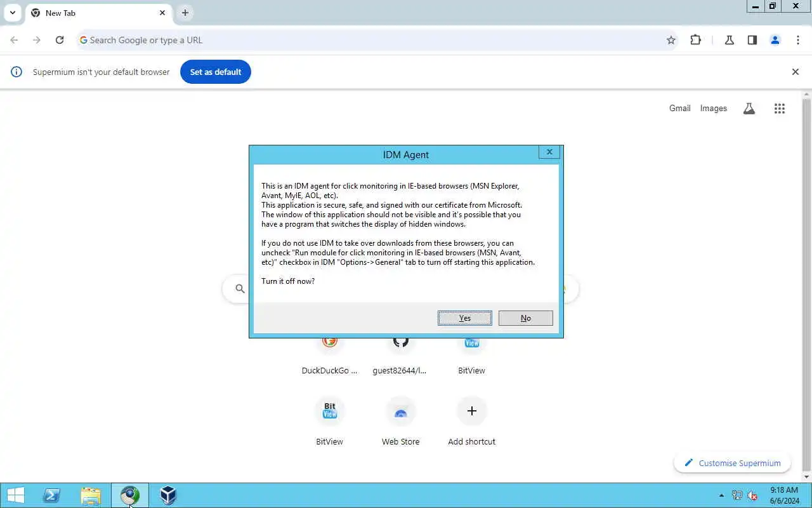Image resolution: width=812 pixels, height=508 pixels.
Task: Open the Images link
Action: coord(714,109)
